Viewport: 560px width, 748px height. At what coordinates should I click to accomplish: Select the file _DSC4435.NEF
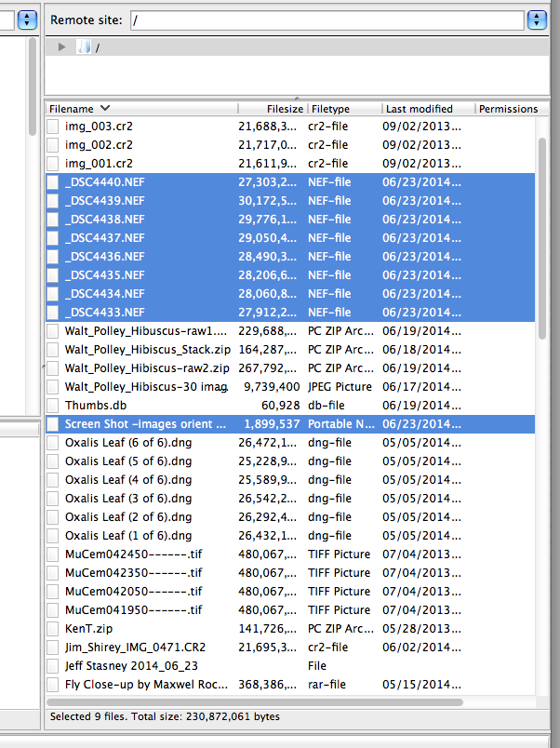click(290, 275)
